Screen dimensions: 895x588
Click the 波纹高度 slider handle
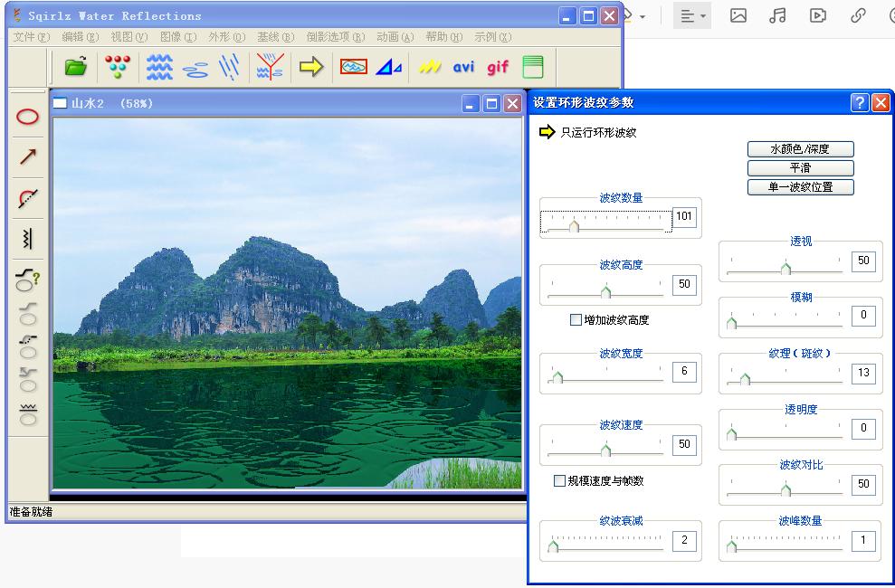point(605,291)
